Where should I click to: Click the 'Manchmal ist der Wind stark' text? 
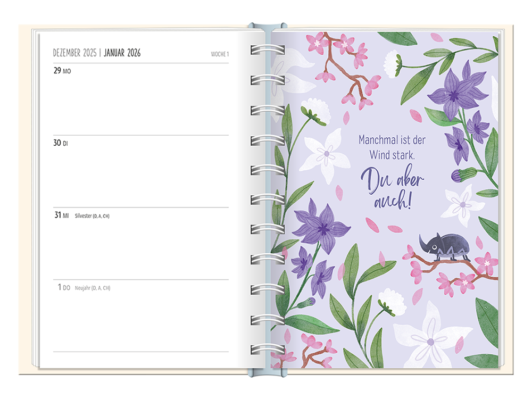(x=392, y=147)
